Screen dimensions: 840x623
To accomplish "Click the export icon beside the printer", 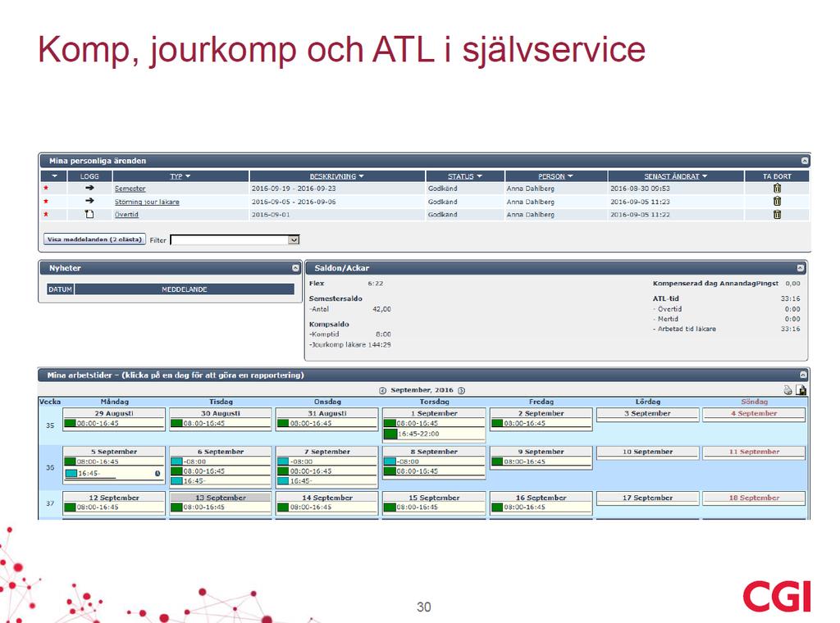I will pos(801,390).
